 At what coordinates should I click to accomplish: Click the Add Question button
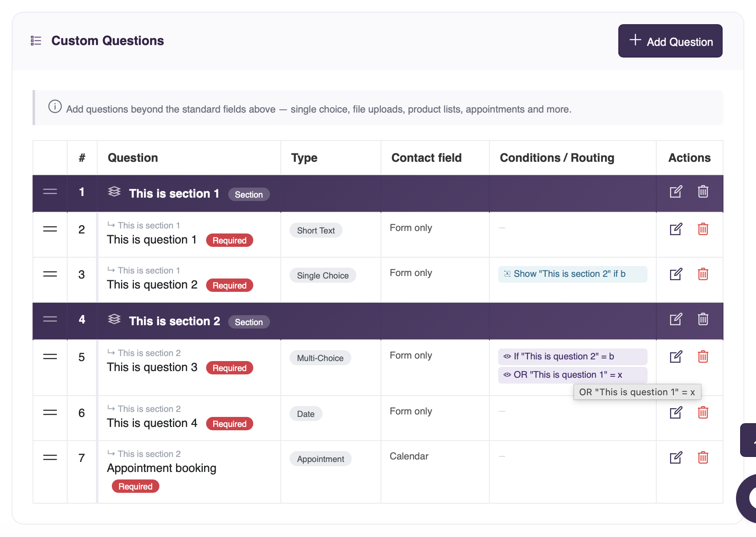click(670, 41)
